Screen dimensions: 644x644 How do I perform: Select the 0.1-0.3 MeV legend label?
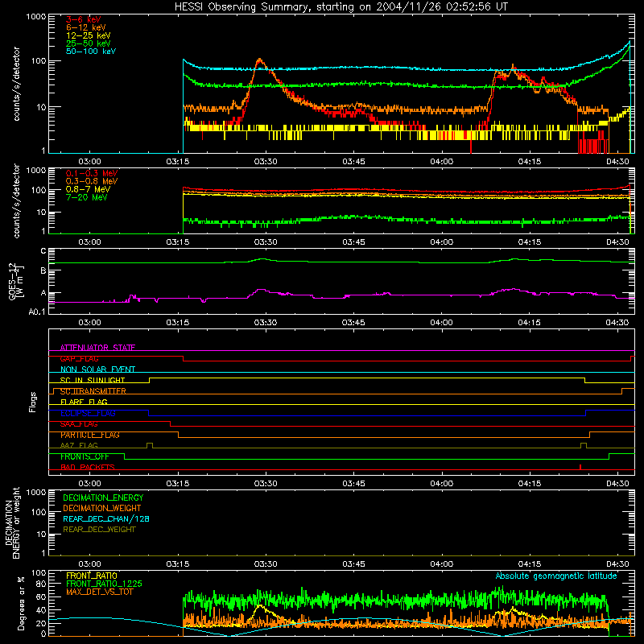(x=92, y=173)
